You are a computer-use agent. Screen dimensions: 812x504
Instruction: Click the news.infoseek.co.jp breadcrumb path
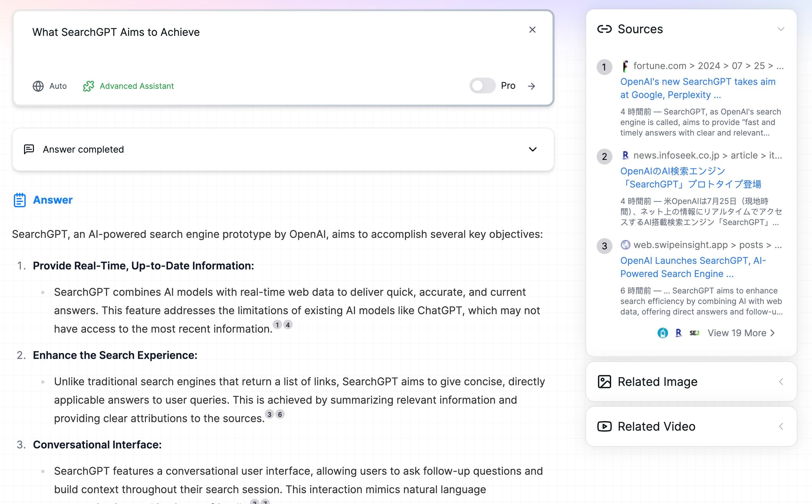708,155
